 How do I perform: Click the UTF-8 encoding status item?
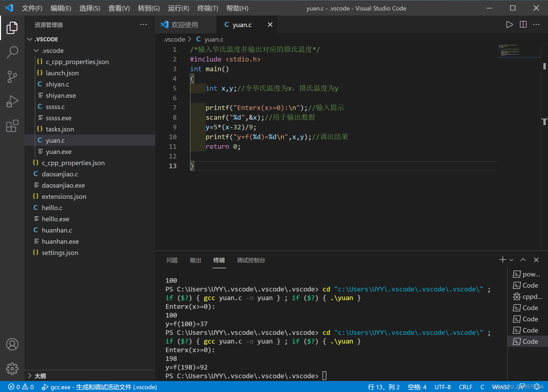pyautogui.click(x=443, y=387)
